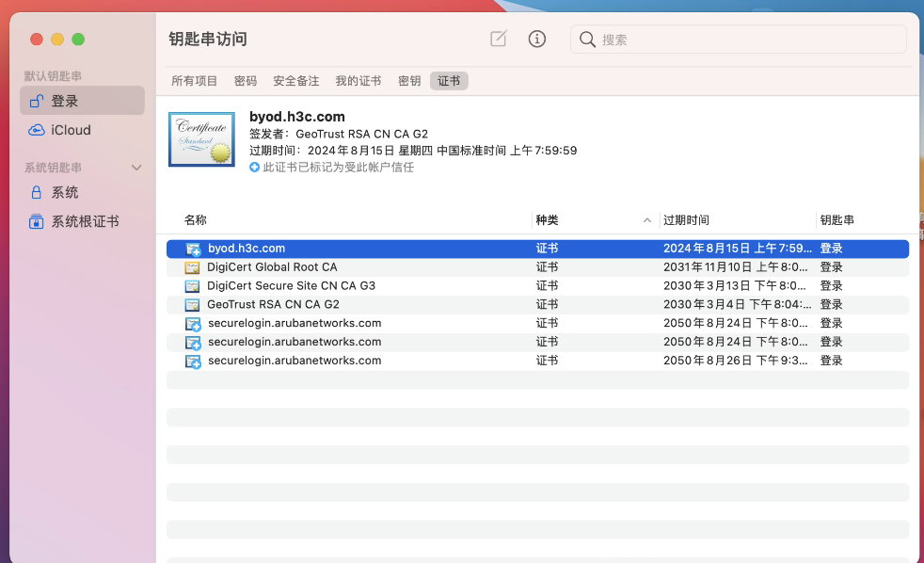Click the magnifier icon in search field

point(587,40)
